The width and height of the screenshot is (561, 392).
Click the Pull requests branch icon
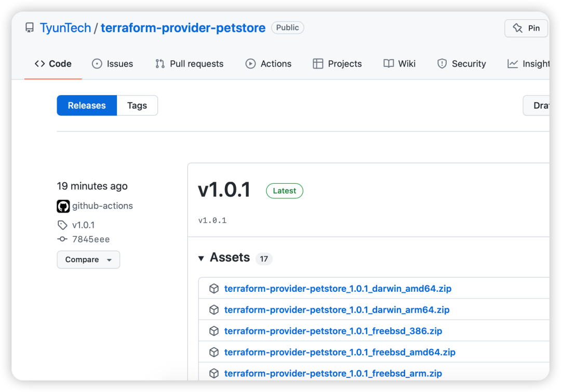coord(160,64)
